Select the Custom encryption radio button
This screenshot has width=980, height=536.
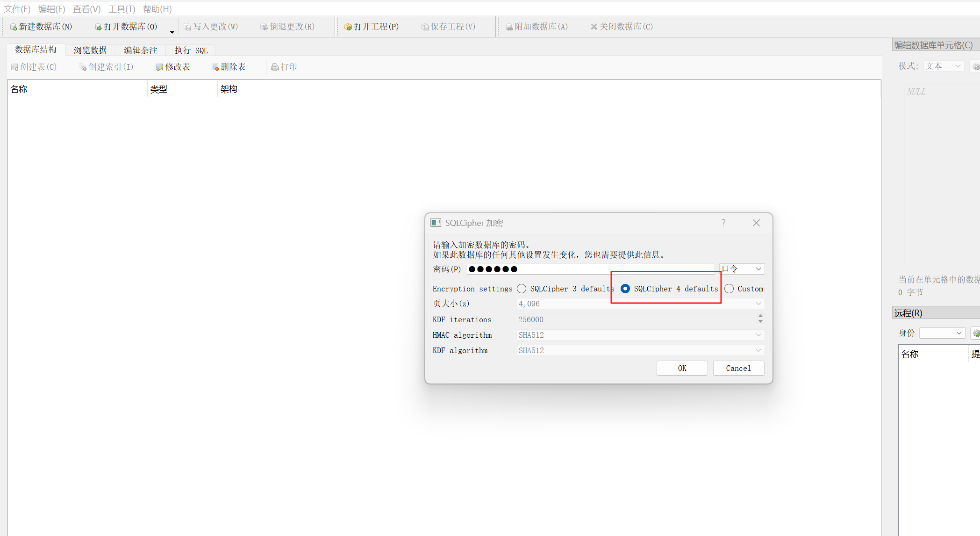[729, 289]
